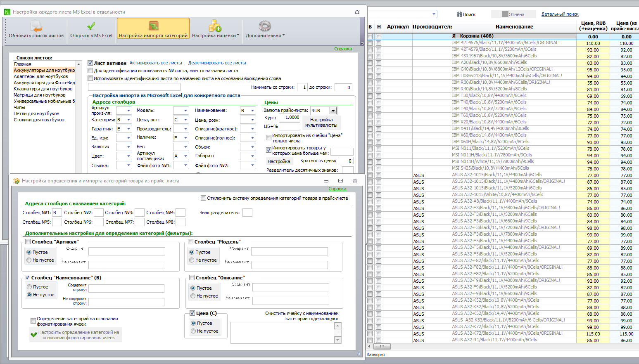
Task: Toggle the 'Лист активен' checkbox
Action: 90,63
